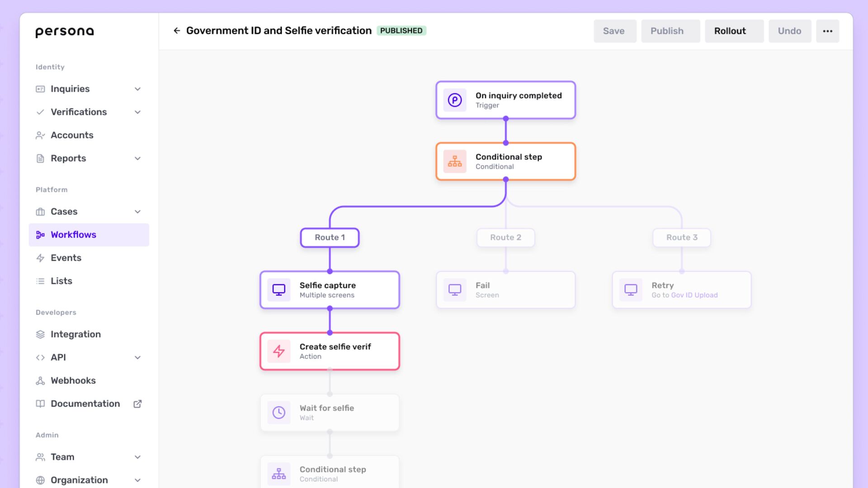Expand the Reports dropdown chevron
The height and width of the screenshot is (488, 868).
pyautogui.click(x=137, y=159)
